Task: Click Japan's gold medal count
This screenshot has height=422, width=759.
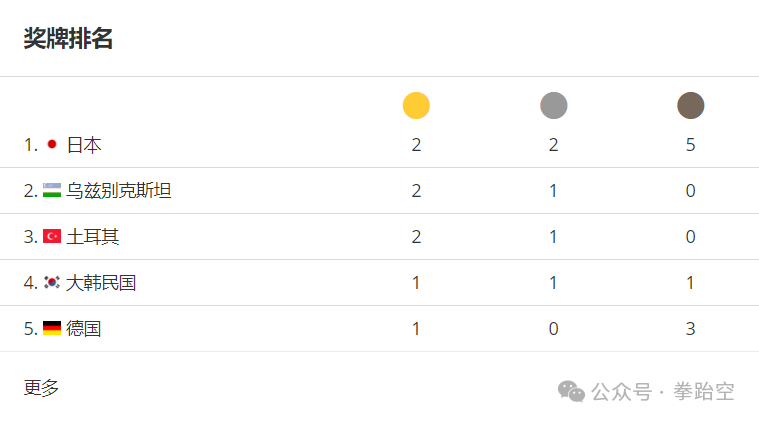Action: [416, 145]
